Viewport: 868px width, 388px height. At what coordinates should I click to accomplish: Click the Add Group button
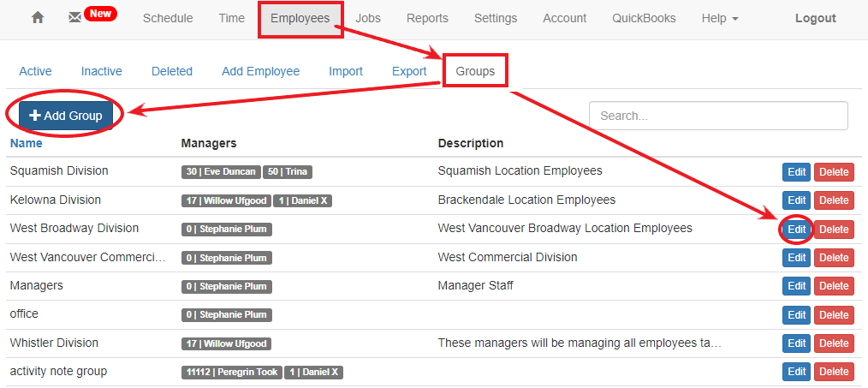pos(66,116)
